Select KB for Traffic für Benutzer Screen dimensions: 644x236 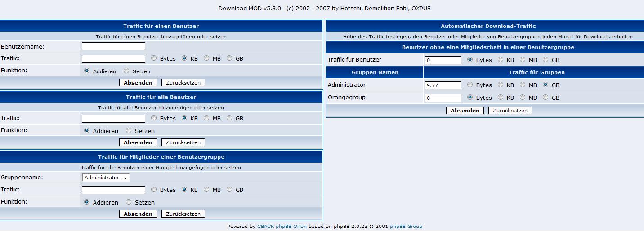pyautogui.click(x=501, y=60)
